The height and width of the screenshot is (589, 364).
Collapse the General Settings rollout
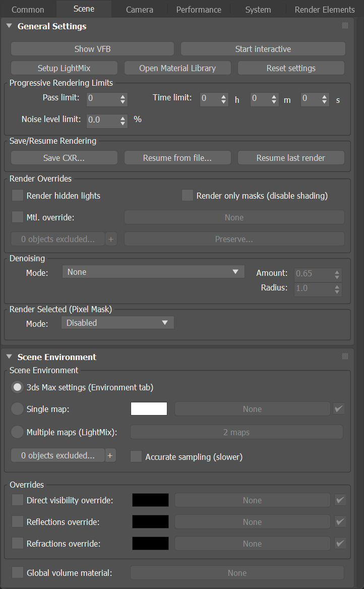pos(10,26)
